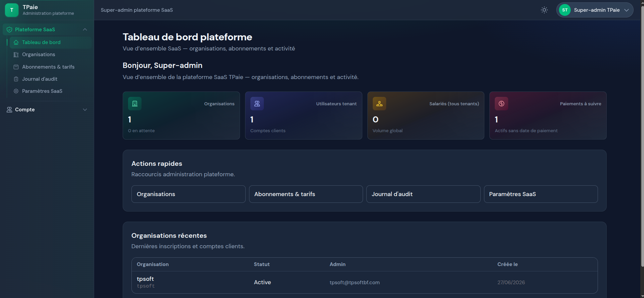Click the users icon beside Compte
The height and width of the screenshot is (298, 644).
(9, 110)
